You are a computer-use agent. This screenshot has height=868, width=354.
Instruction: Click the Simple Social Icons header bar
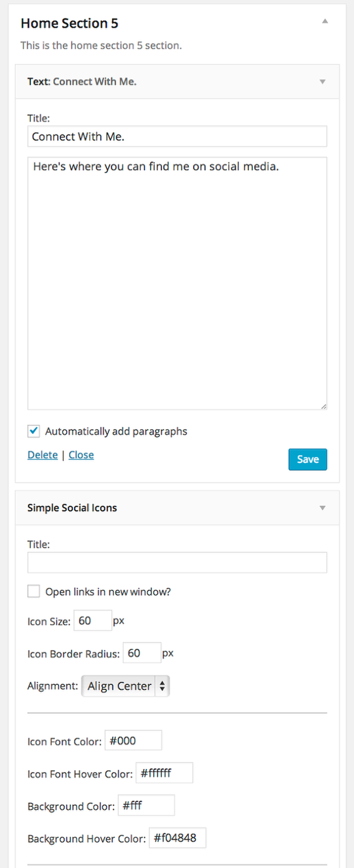[177, 508]
